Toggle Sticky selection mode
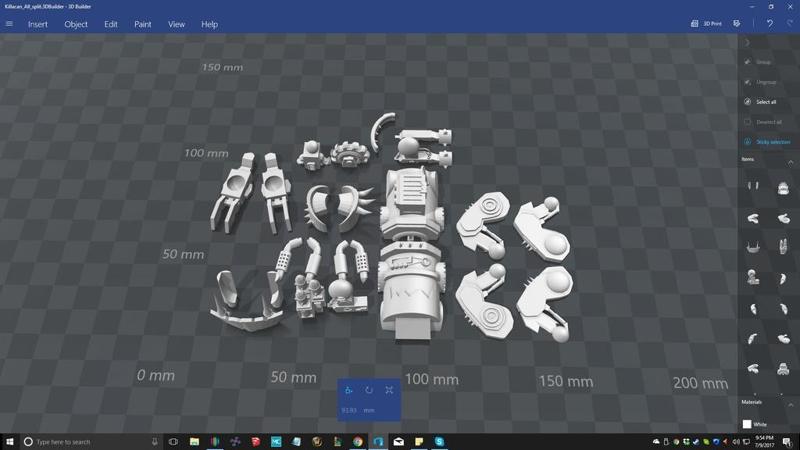Image resolution: width=800 pixels, height=450 pixels. tap(767, 142)
